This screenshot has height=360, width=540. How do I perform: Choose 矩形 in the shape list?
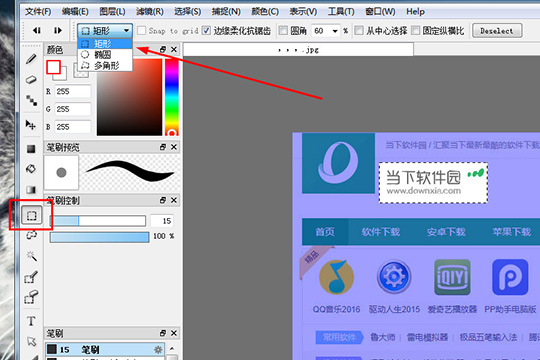pyautogui.click(x=105, y=44)
